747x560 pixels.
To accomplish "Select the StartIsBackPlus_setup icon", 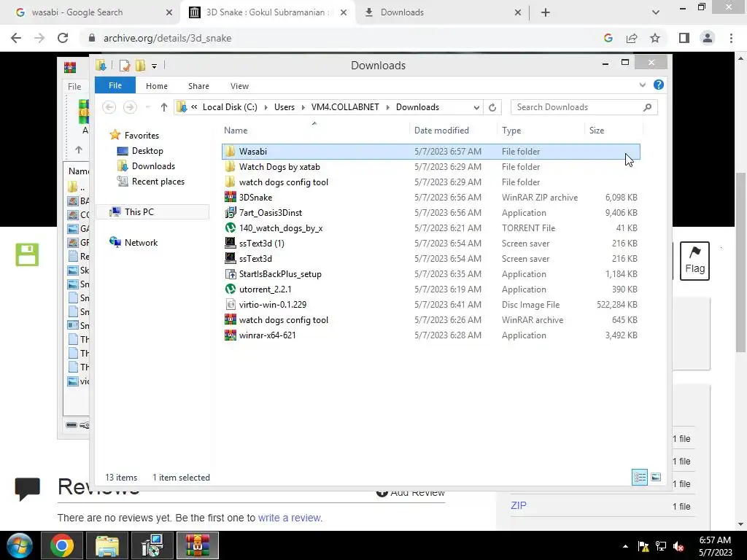I will click(230, 274).
